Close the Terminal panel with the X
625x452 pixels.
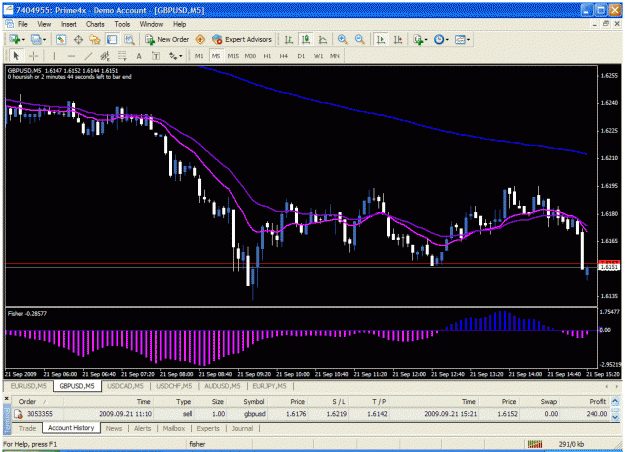(6, 399)
